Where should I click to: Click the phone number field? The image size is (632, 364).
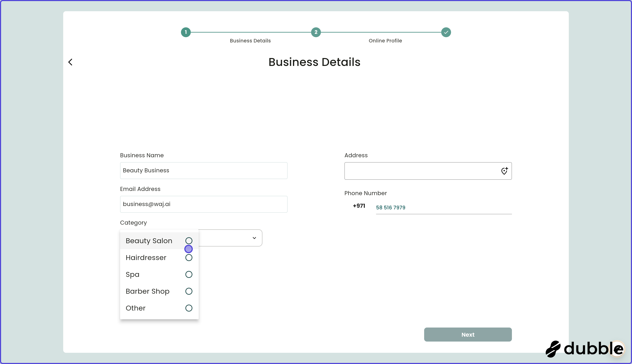[x=443, y=207]
